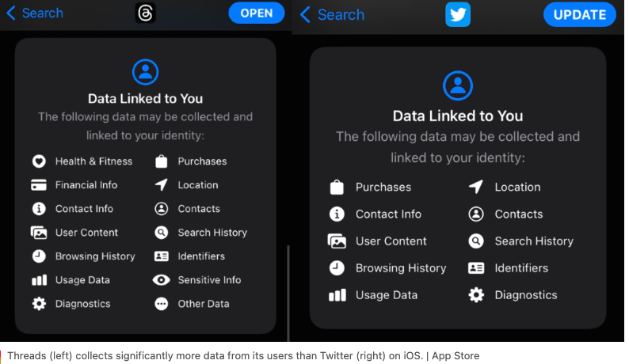Tap the Financial Info card icon
The image size is (629, 364).
[x=39, y=185]
